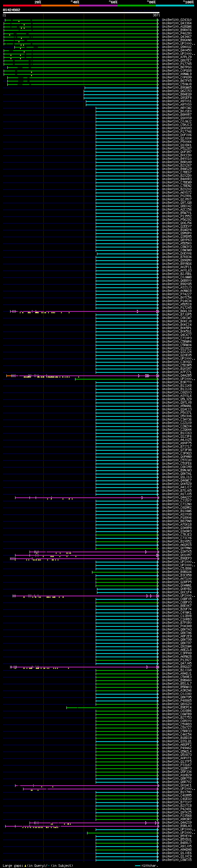The width and height of the screenshot is (197, 868).
Task: Select the UniRef100_B9RLA3 label
Action: [176, 826]
